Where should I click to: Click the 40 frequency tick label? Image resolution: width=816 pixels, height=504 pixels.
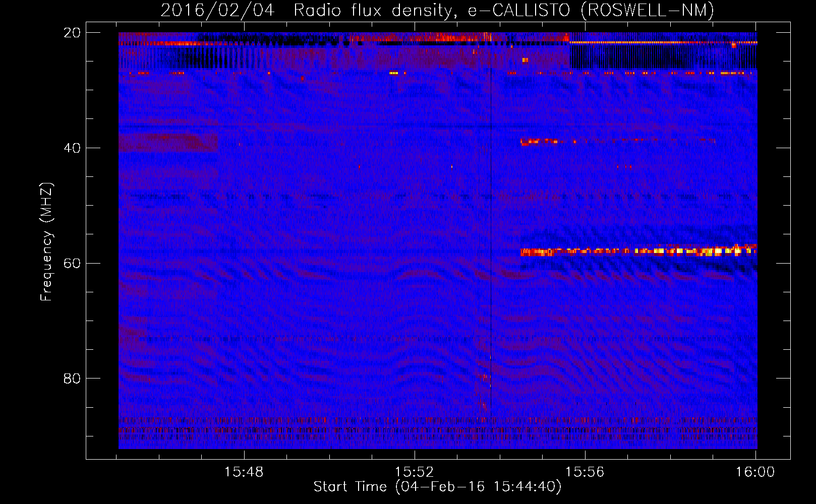coord(72,148)
